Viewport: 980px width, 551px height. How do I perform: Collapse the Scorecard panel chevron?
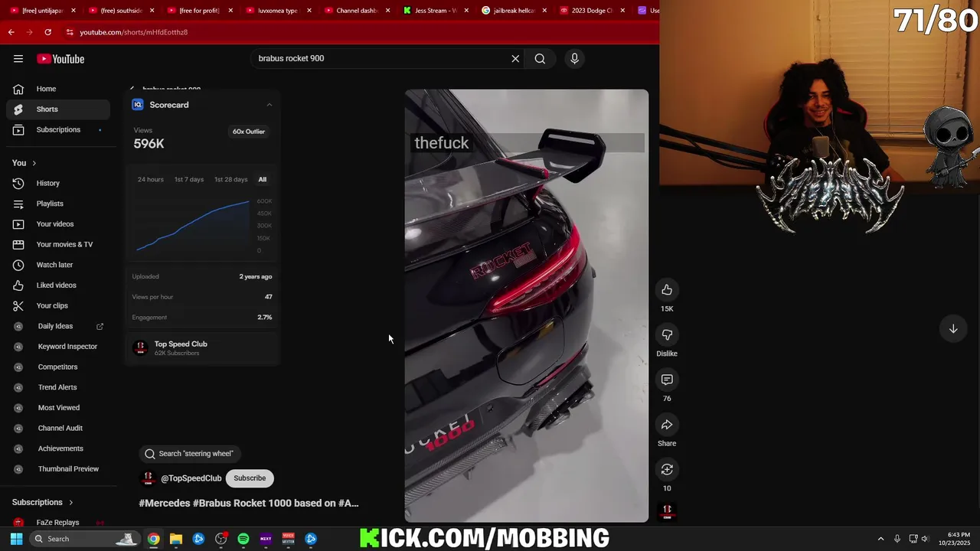[x=269, y=105]
